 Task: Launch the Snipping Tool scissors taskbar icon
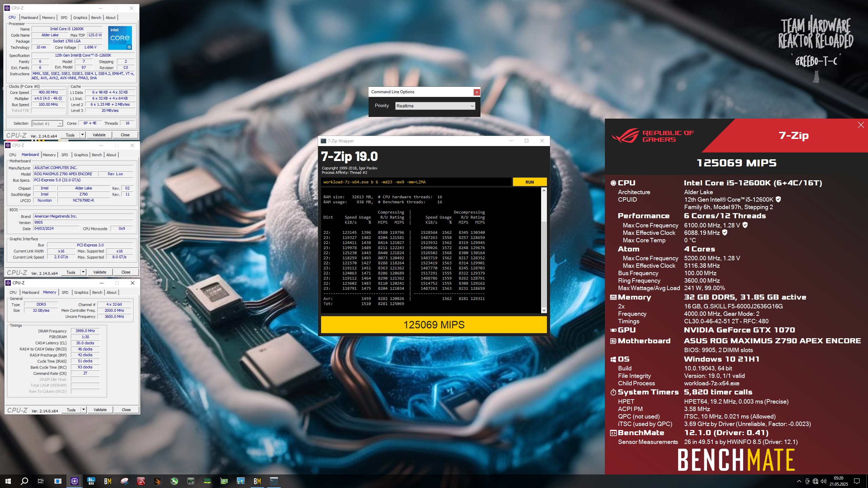[124, 481]
